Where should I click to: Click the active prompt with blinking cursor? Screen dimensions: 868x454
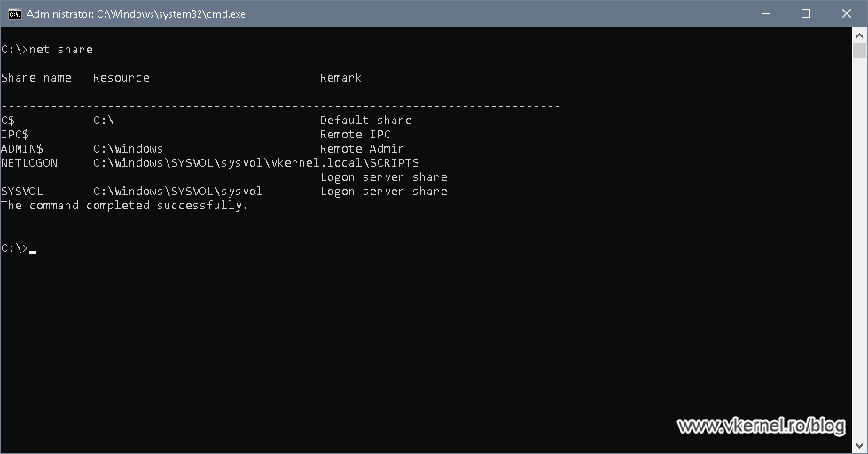(19, 248)
